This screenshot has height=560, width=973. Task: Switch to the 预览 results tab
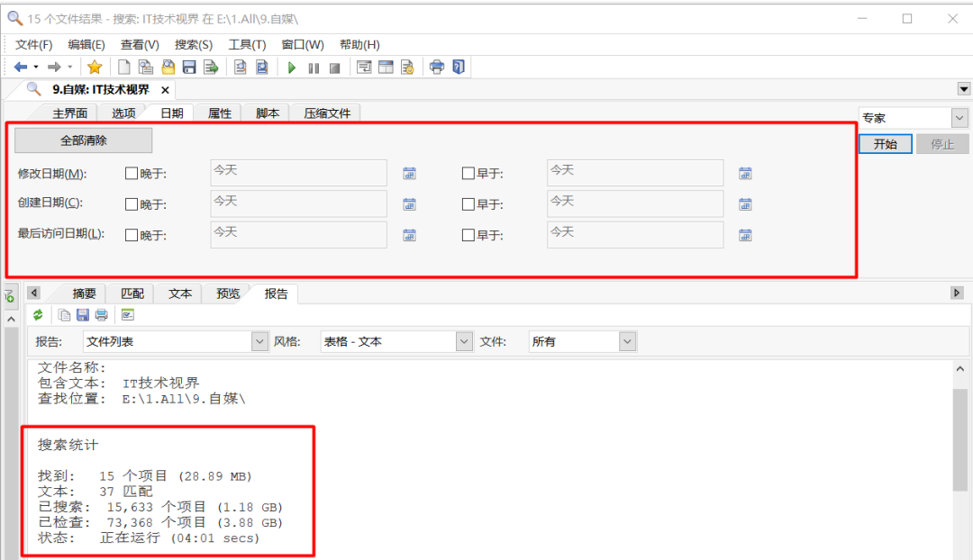pos(228,294)
